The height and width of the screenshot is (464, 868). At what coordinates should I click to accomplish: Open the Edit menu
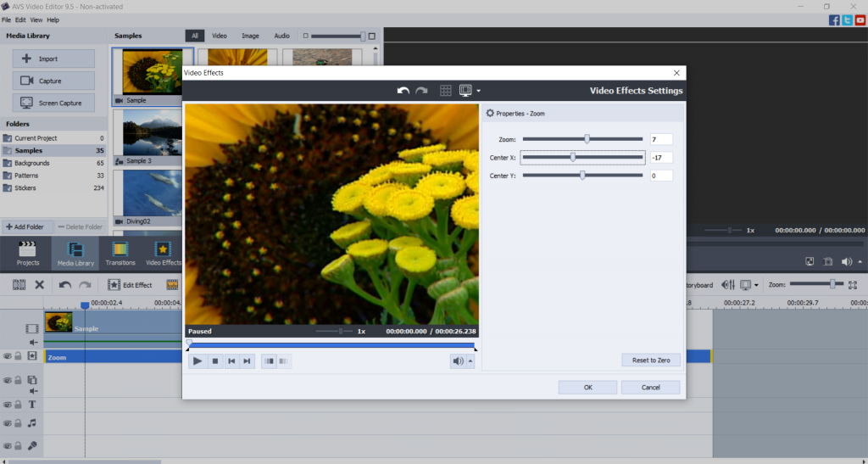19,20
